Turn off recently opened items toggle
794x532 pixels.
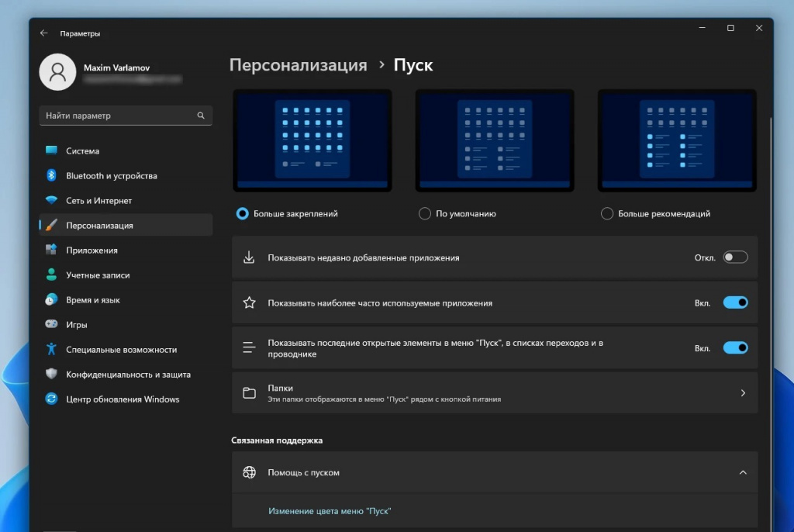click(735, 348)
